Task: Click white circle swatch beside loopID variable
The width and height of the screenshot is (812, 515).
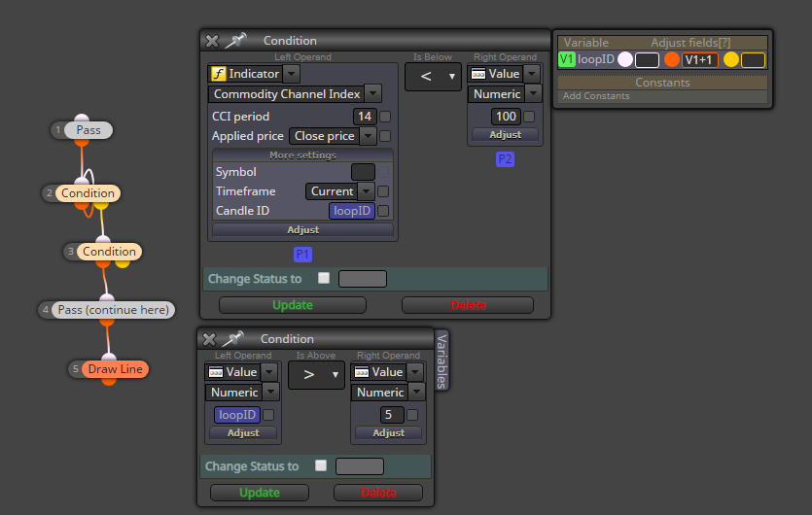Action: tap(625, 59)
